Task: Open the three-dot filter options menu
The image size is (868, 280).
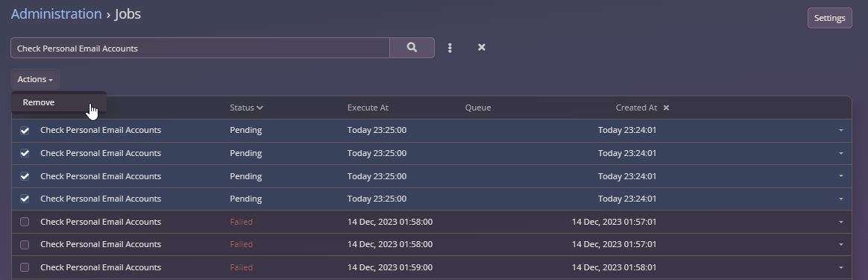Action: click(450, 48)
